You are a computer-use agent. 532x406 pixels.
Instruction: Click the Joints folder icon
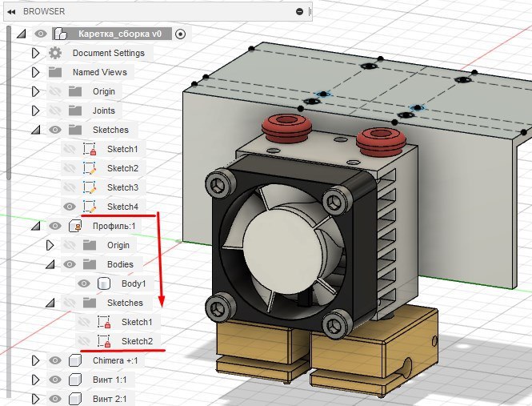75,111
